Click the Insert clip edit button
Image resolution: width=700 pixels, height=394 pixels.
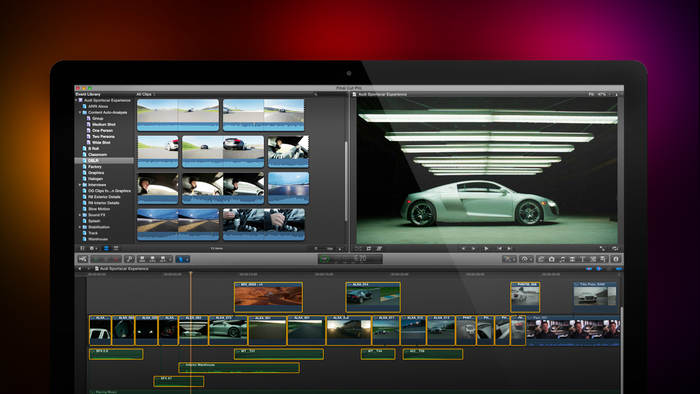(152, 259)
